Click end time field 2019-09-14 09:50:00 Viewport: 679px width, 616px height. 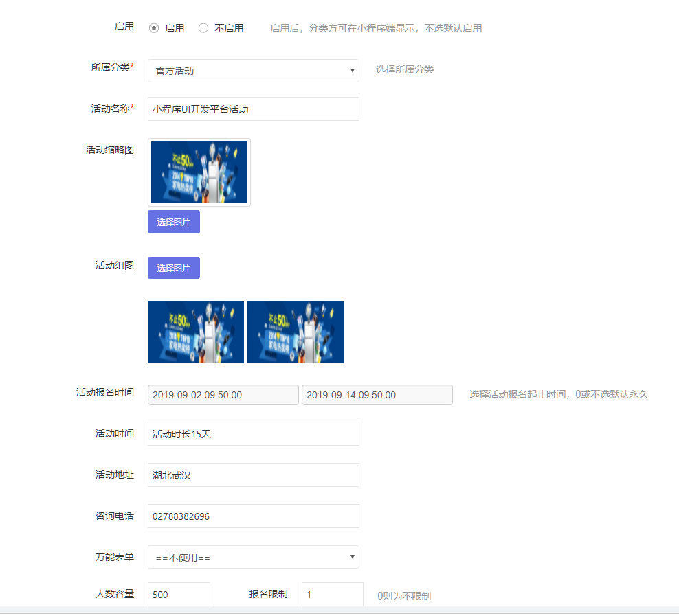[377, 395]
